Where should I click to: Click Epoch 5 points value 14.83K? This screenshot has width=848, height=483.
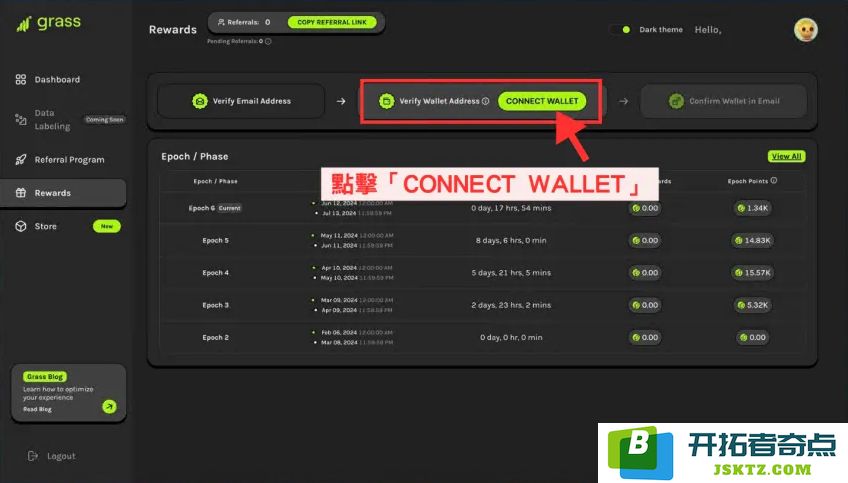(752, 241)
